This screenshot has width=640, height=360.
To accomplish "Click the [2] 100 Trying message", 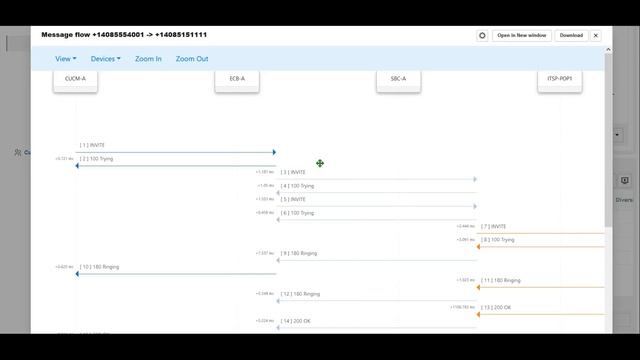I will [96, 159].
